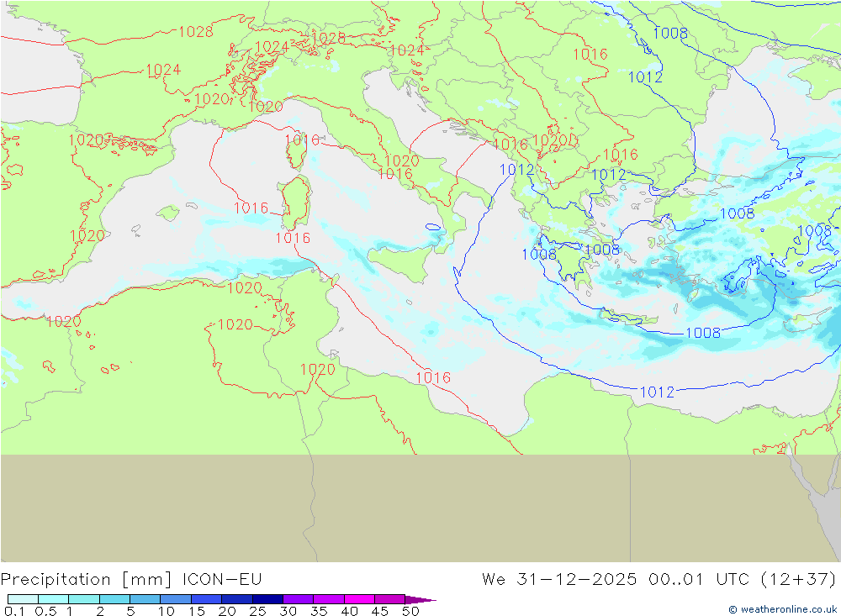
Task: Click the island of Sardinia
Action: click(x=297, y=201)
